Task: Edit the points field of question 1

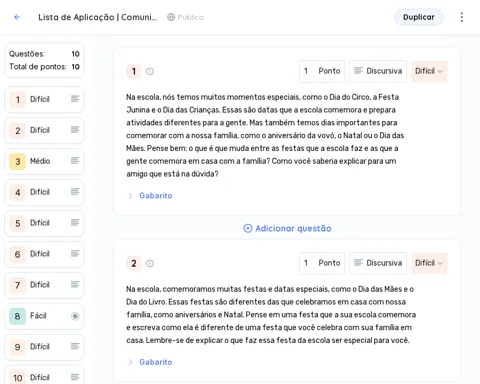Action: (322, 71)
